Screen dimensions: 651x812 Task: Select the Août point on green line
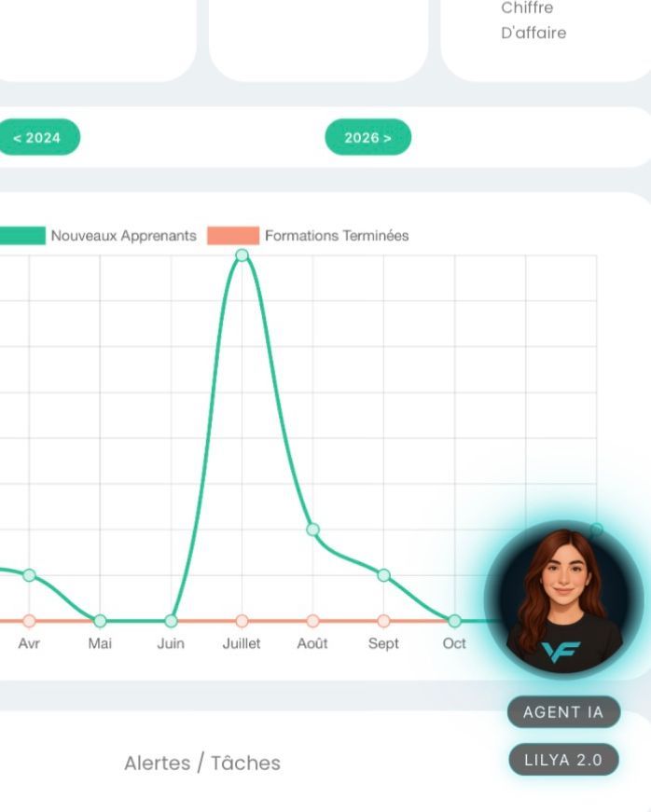[x=313, y=530]
